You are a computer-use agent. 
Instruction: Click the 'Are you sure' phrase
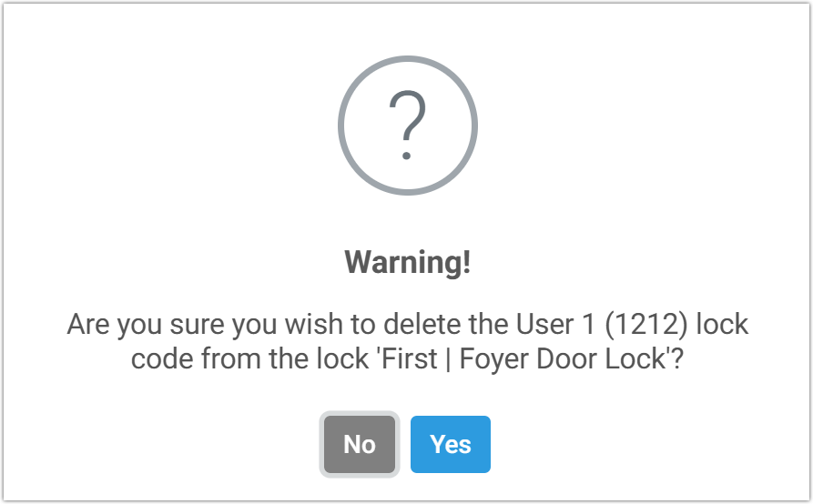coord(141,325)
